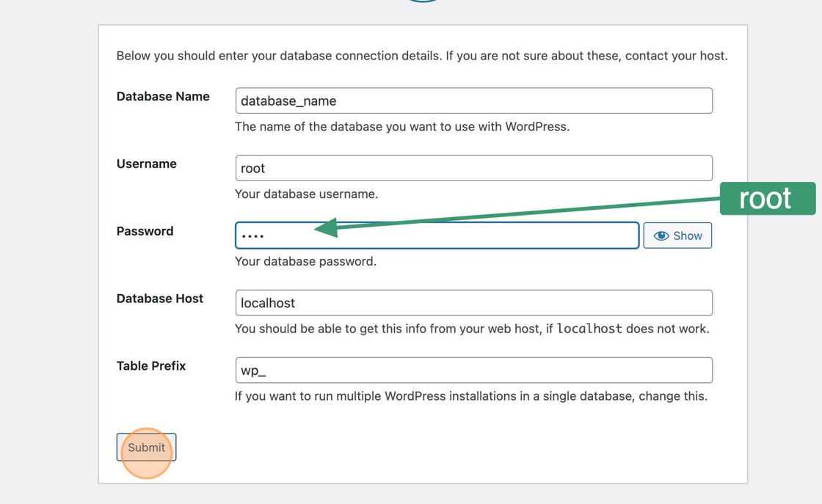
Task: Click the multiple WordPress installations hint text
Action: coord(470,397)
